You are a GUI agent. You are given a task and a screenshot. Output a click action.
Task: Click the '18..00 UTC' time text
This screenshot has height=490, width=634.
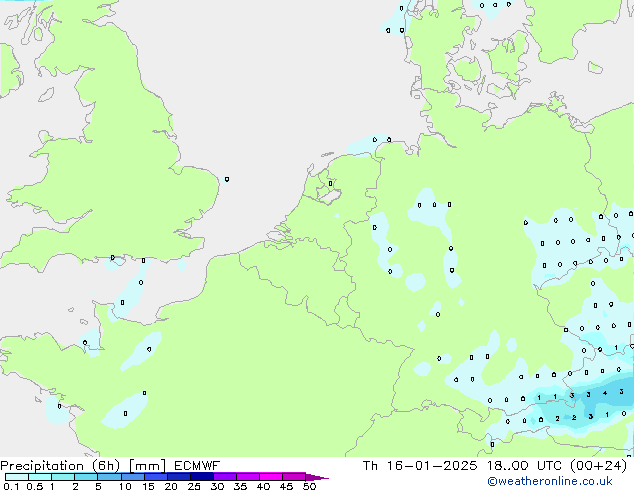524,466
